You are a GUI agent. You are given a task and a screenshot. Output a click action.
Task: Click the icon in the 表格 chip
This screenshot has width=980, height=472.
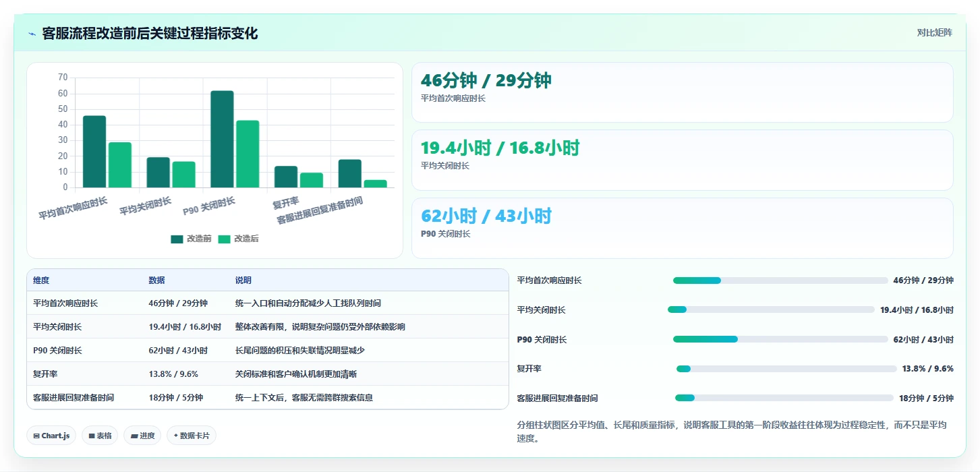click(x=92, y=436)
